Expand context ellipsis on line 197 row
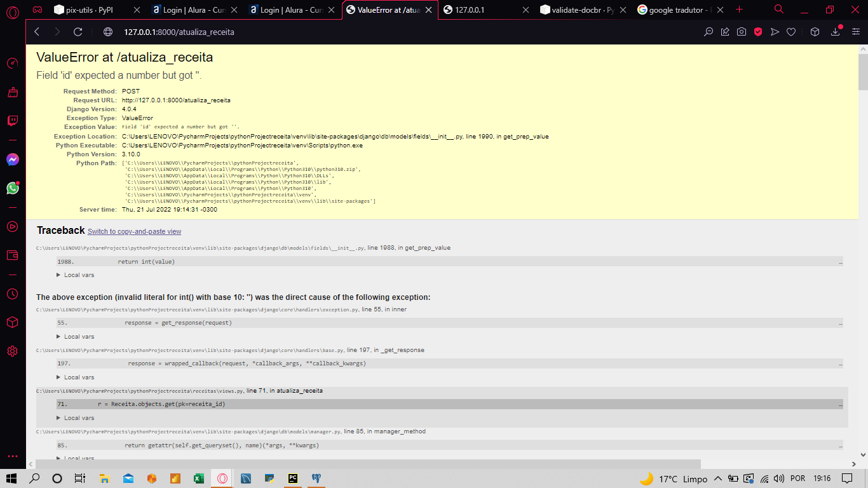Image resolution: width=868 pixels, height=488 pixels. (841, 363)
